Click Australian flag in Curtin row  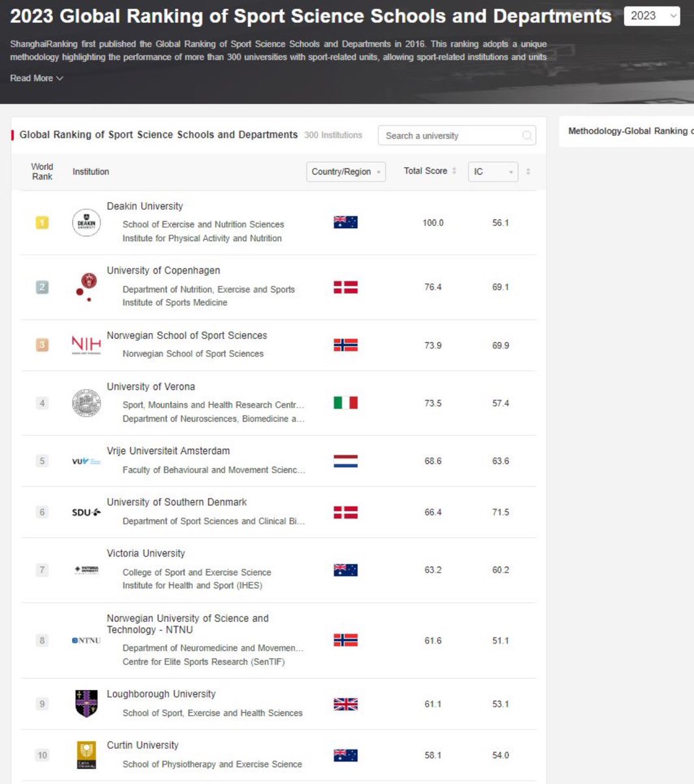(x=346, y=755)
